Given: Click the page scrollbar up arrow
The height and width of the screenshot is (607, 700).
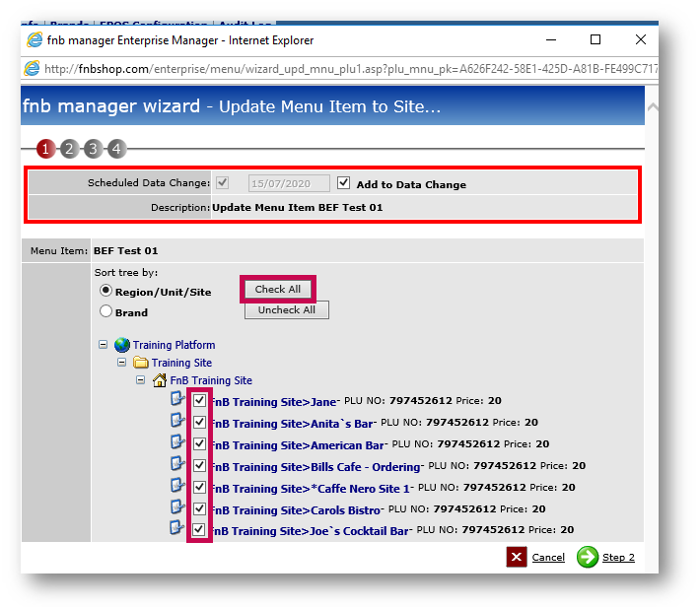Looking at the screenshot, I should [x=653, y=106].
